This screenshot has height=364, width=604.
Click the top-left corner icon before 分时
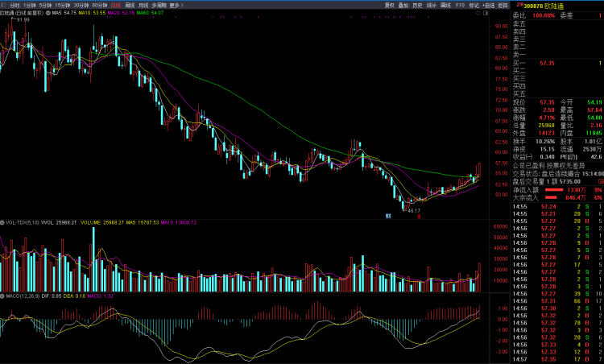pos(4,5)
